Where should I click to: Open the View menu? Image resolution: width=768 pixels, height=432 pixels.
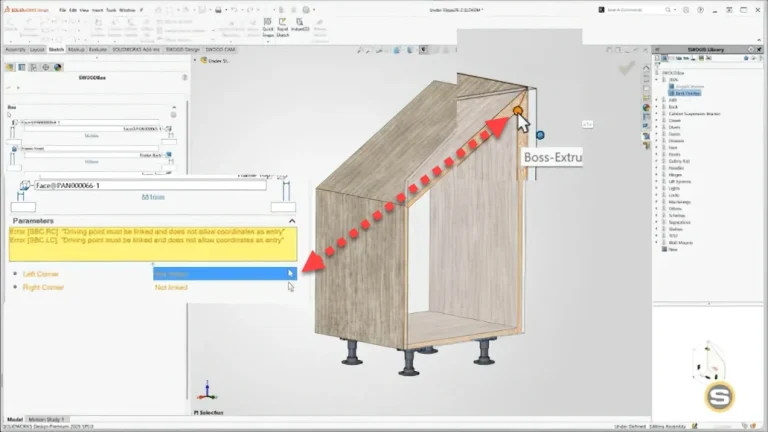point(84,10)
